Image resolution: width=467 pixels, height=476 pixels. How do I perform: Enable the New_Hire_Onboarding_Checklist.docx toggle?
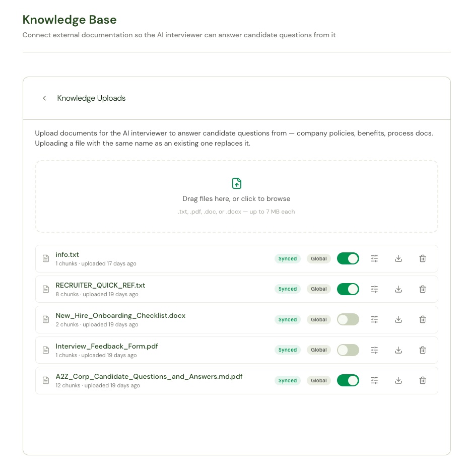(348, 319)
